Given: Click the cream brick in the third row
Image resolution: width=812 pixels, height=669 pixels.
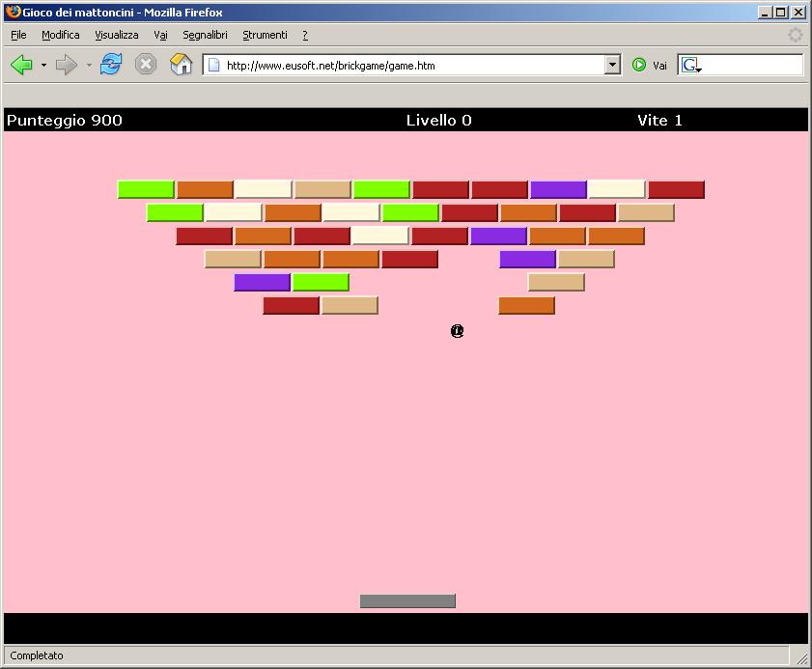Looking at the screenshot, I should (x=380, y=236).
